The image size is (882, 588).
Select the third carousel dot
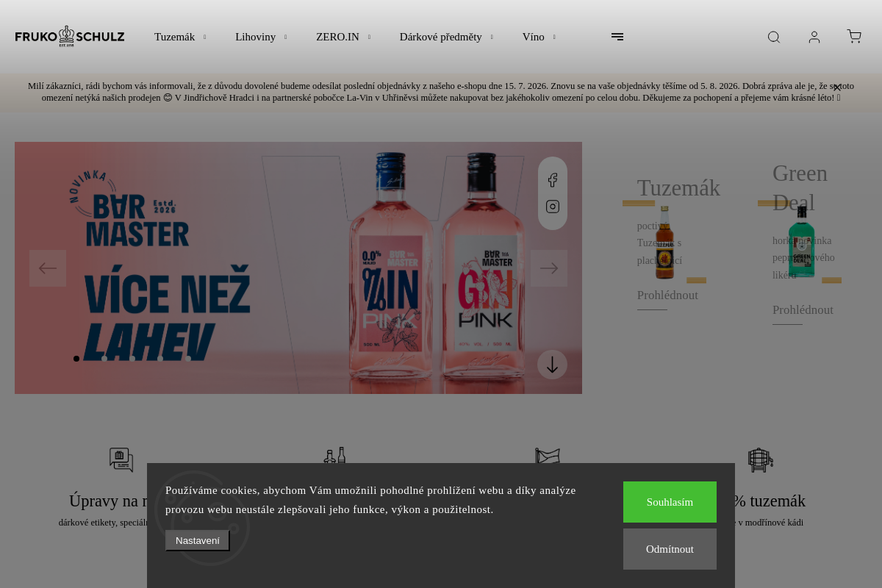(x=132, y=359)
